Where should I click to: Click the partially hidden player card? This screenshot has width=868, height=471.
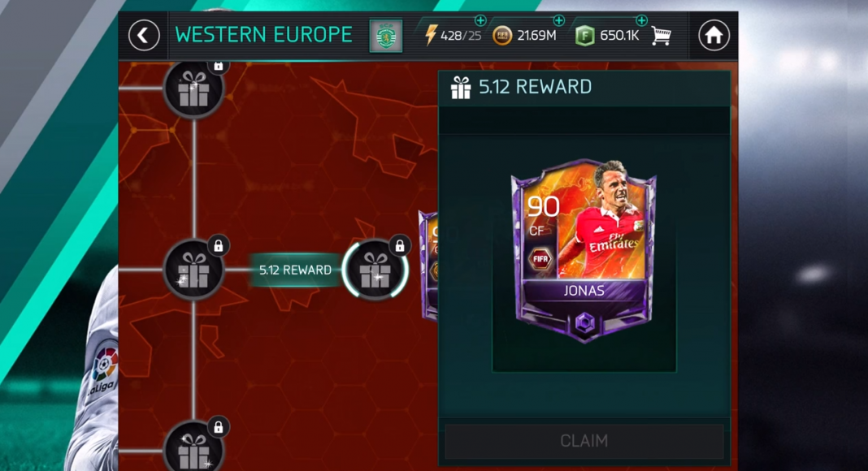pos(428,266)
